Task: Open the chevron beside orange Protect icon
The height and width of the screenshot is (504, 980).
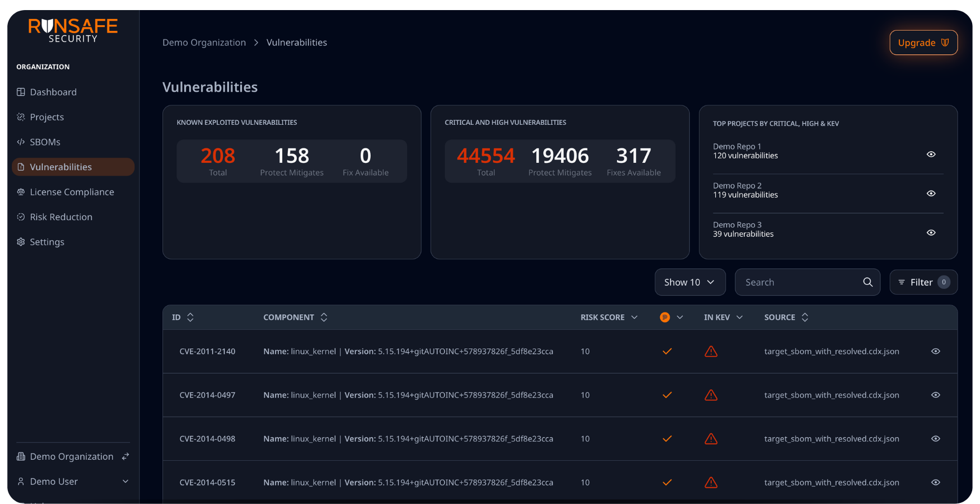Action: [x=680, y=318]
